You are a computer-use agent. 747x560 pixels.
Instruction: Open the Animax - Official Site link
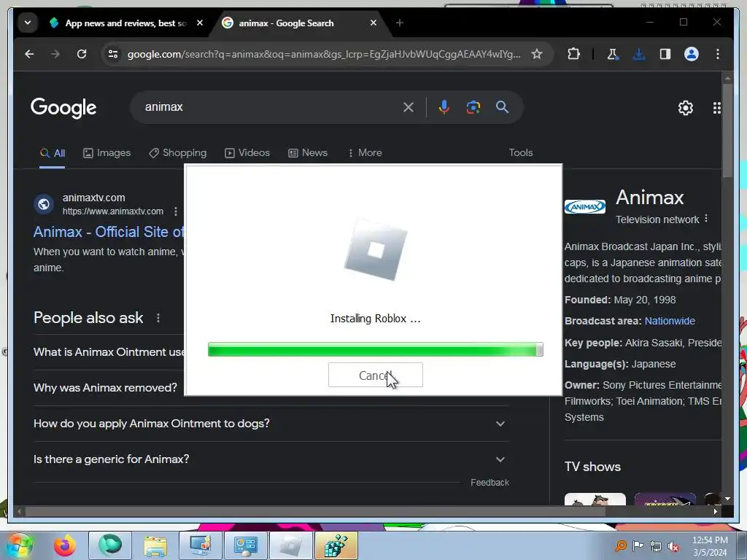[109, 232]
